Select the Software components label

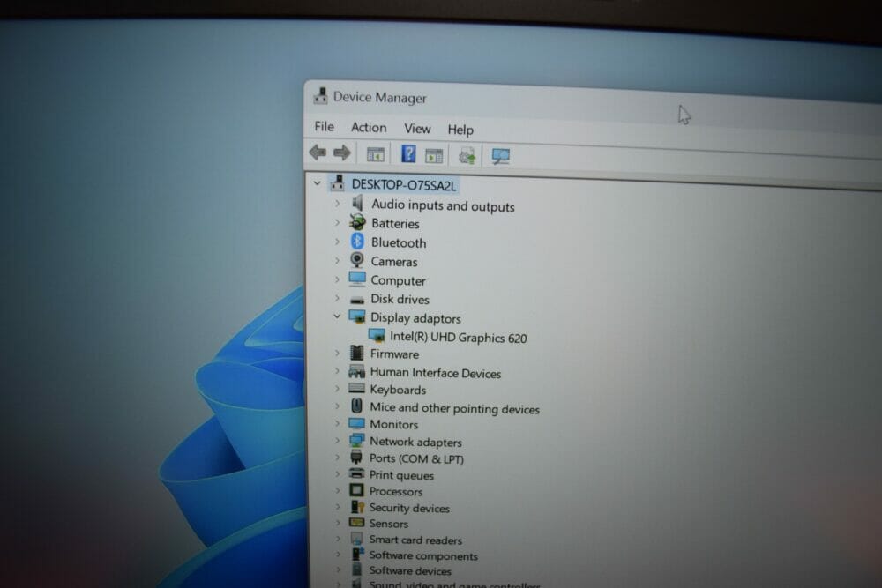pos(423,555)
